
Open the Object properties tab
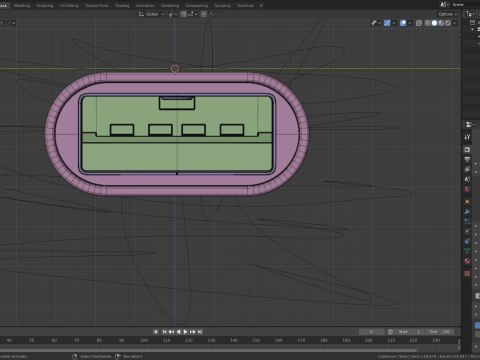click(x=467, y=202)
